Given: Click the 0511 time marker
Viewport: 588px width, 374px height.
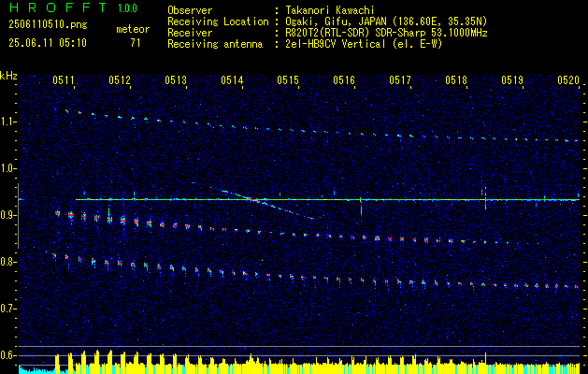Looking at the screenshot, I should point(63,79).
